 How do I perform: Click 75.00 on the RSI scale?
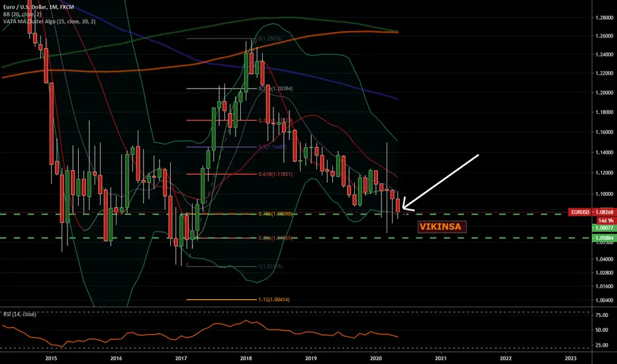(x=602, y=315)
